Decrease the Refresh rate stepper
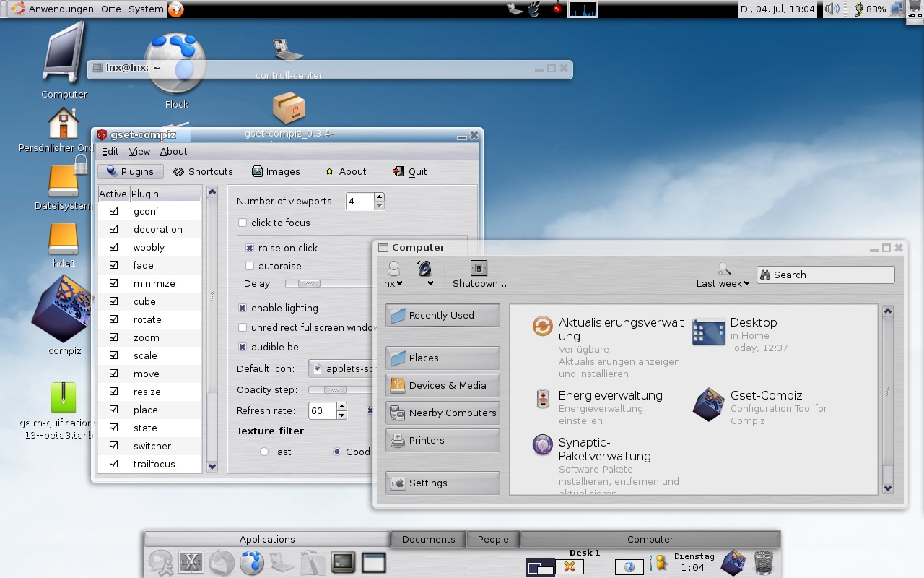 click(x=342, y=415)
